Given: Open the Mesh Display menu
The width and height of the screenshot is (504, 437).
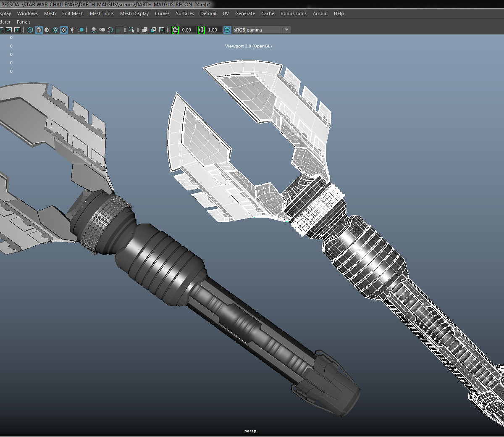Looking at the screenshot, I should 134,13.
